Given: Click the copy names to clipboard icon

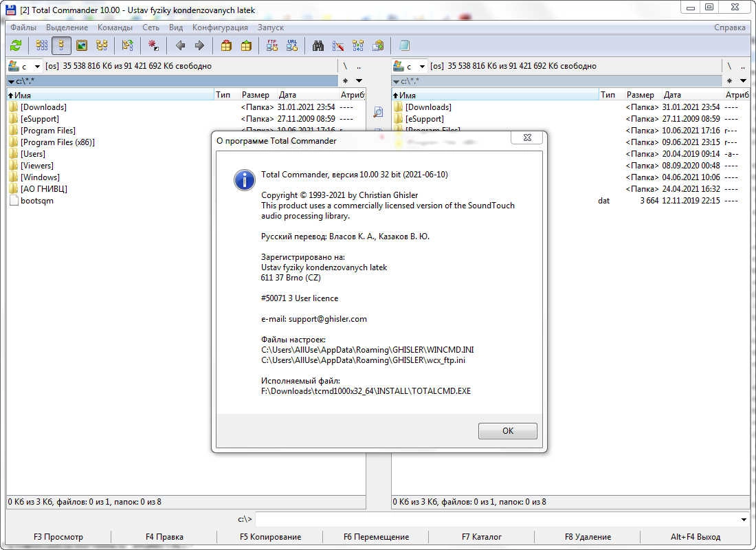Looking at the screenshot, I should (x=379, y=46).
